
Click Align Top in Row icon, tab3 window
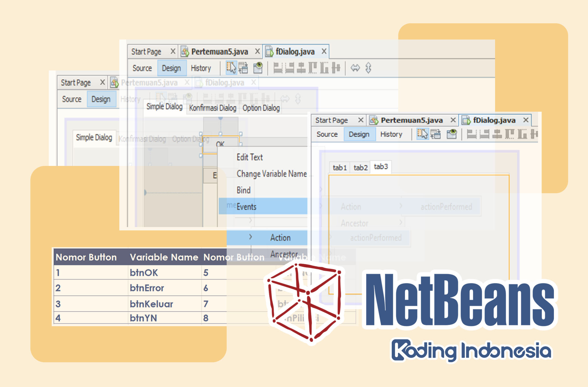pos(510,134)
